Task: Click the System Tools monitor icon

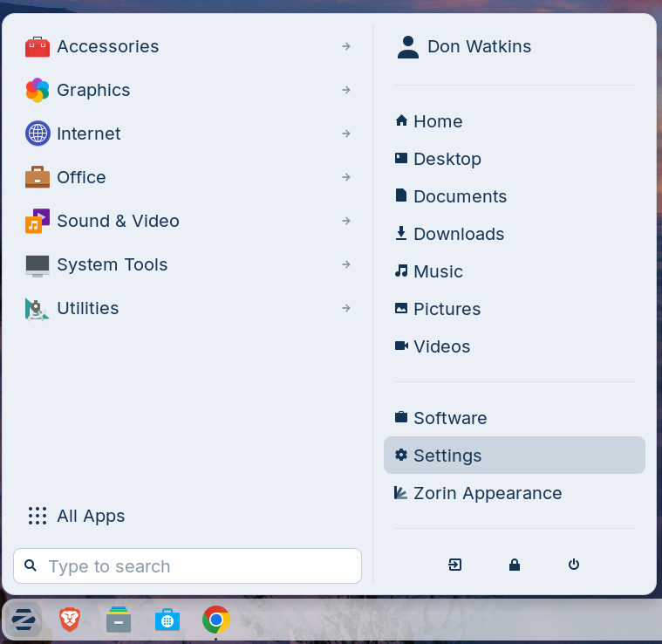Action: 38,265
